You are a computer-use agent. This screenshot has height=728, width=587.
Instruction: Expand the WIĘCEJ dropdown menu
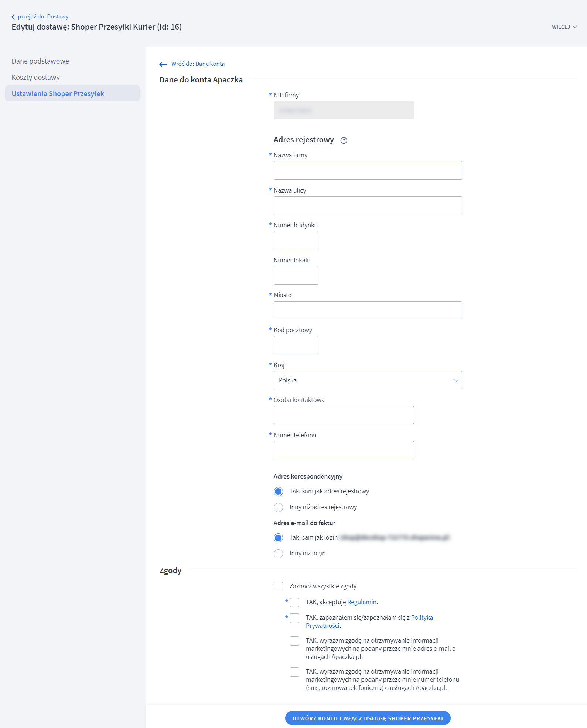coord(564,27)
